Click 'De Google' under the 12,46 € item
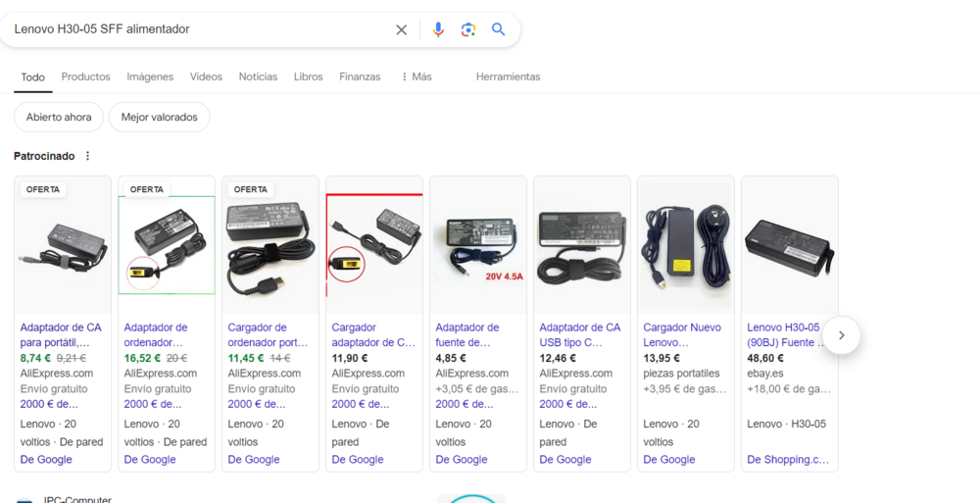Viewport: 980px width, 503px height. point(564,459)
